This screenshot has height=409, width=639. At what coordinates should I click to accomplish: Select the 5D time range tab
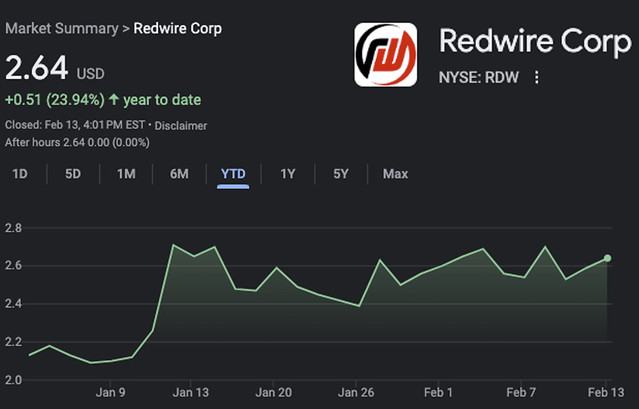[73, 174]
